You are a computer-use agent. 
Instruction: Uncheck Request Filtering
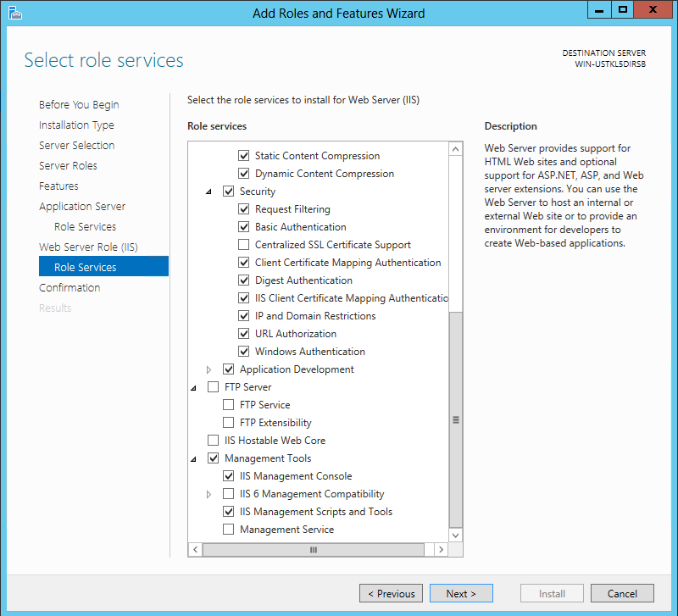(244, 209)
